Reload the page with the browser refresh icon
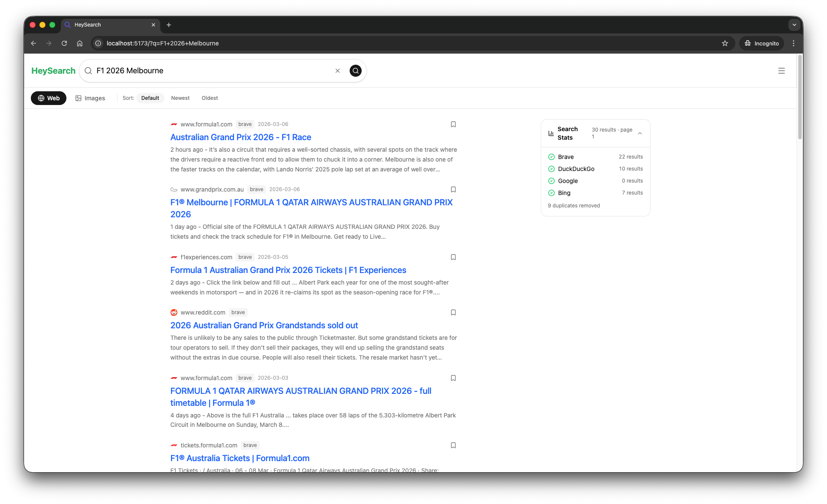This screenshot has height=504, width=827. [64, 43]
